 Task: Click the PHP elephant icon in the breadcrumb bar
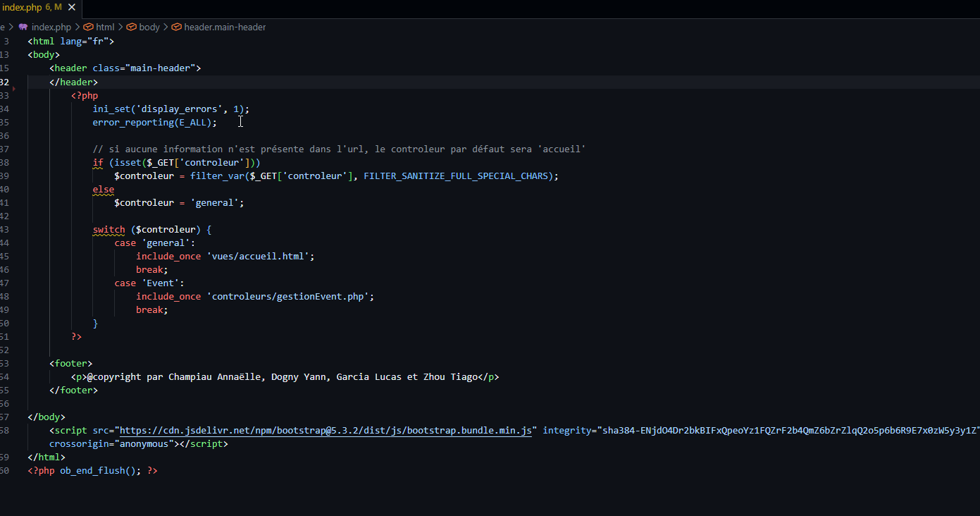coord(23,27)
